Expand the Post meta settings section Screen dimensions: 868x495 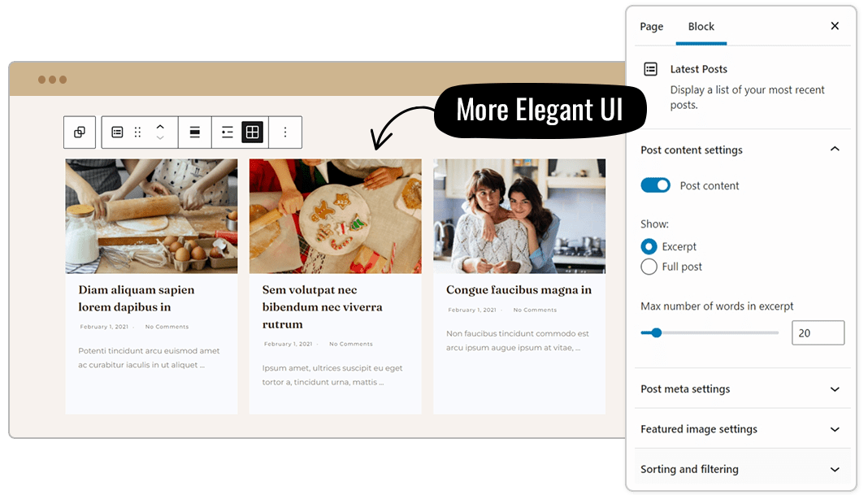(x=835, y=389)
